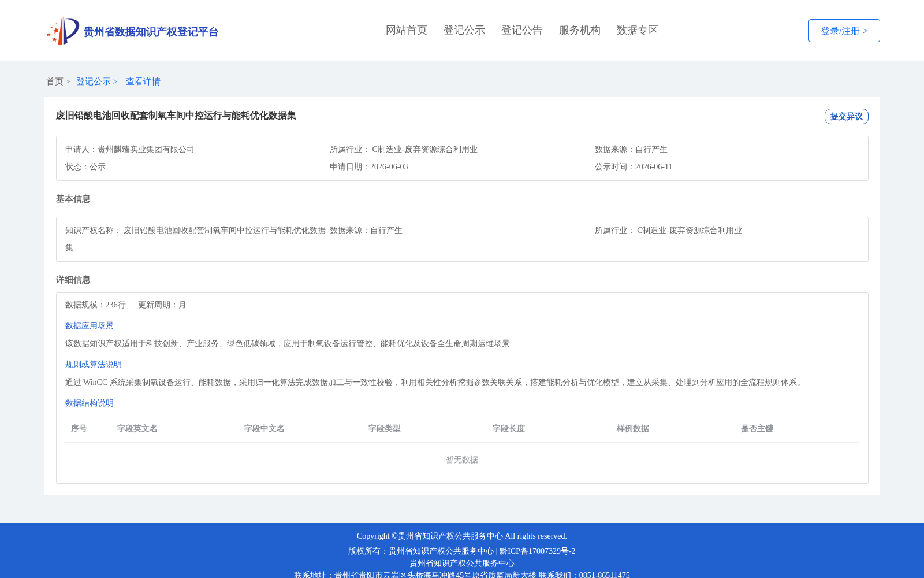The width and height of the screenshot is (924, 578).
Task: Click the 规则或算法说明 heading
Action: click(94, 364)
